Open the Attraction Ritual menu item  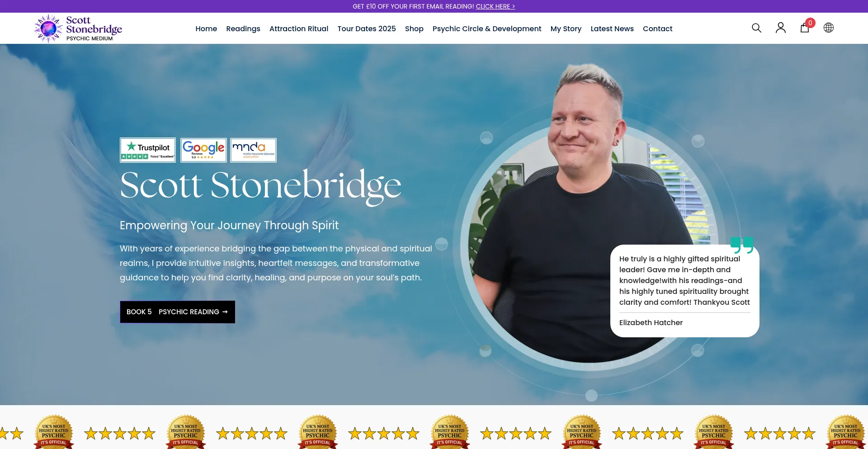pyautogui.click(x=299, y=28)
